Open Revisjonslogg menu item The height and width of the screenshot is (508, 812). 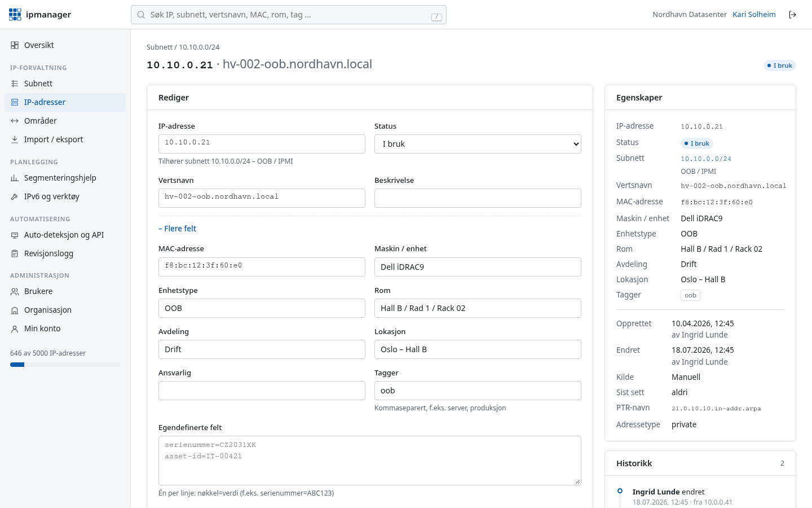(x=65, y=253)
